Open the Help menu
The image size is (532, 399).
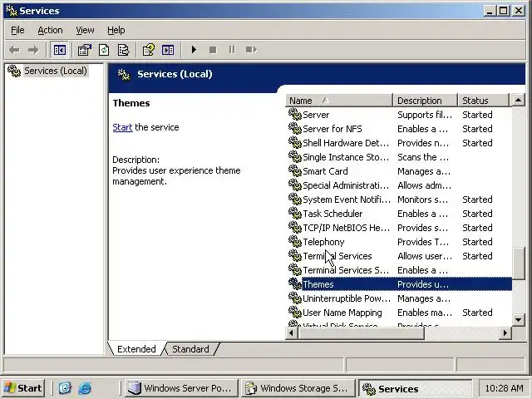[x=116, y=30]
